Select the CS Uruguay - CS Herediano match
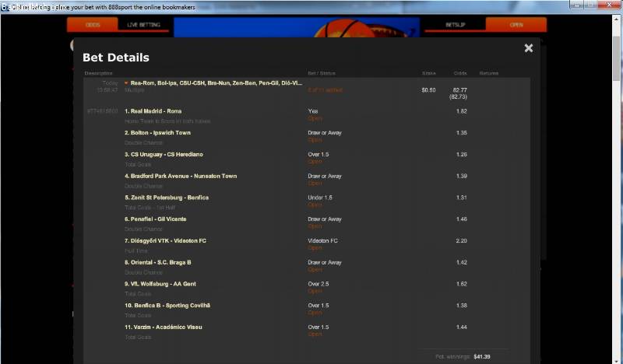Image resolution: width=623 pixels, height=364 pixels. 164,155
